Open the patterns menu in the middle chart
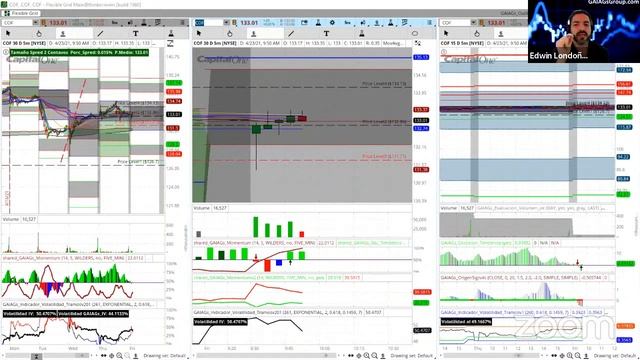The image size is (640, 360). click(x=404, y=22)
